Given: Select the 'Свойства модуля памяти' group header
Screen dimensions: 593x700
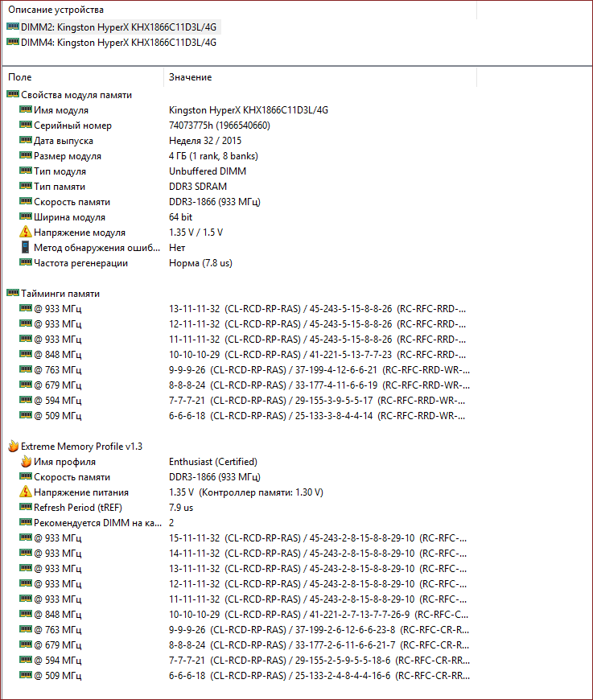Looking at the screenshot, I should 76,95.
